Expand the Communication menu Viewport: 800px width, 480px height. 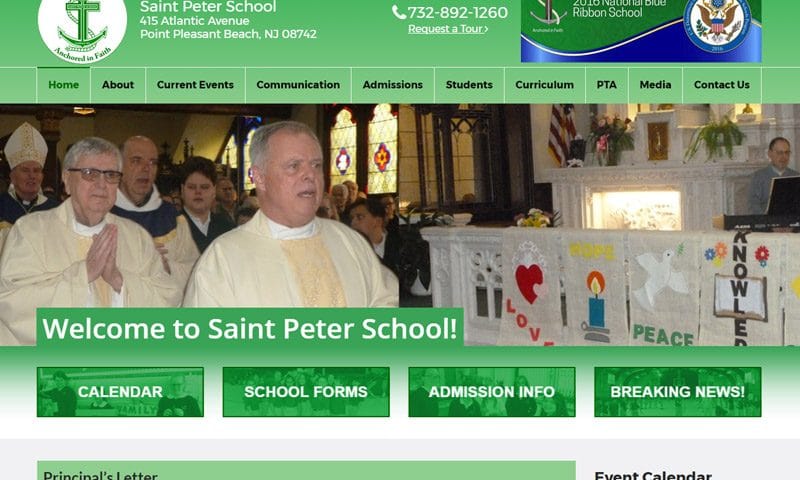[x=298, y=85]
